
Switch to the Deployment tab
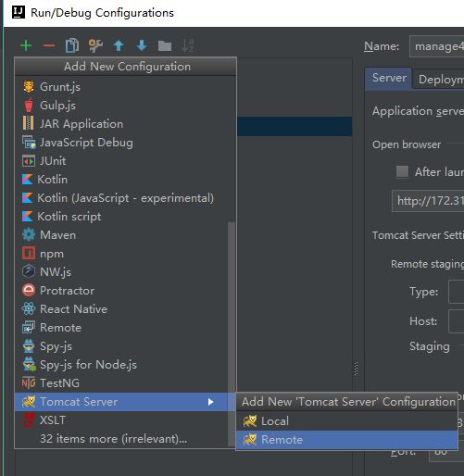click(439, 80)
